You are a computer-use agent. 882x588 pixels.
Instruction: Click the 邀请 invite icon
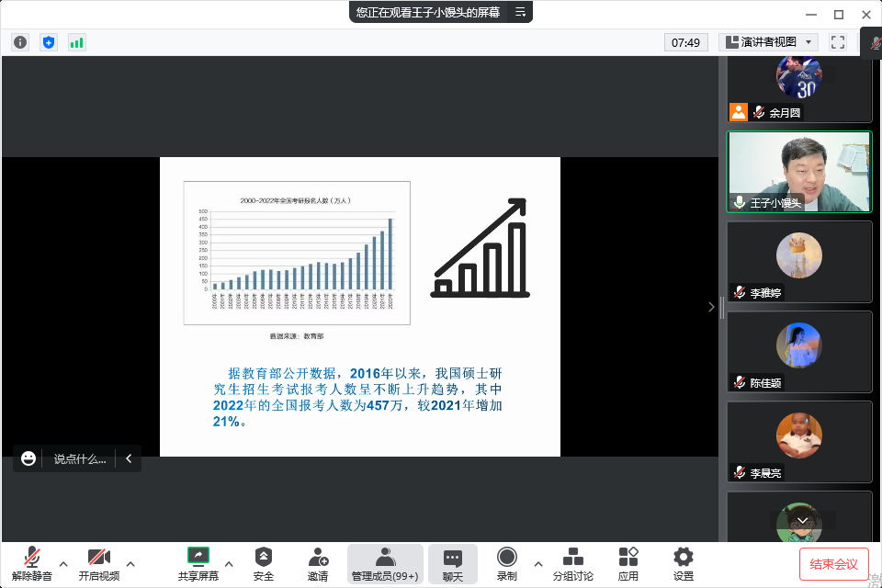[318, 563]
